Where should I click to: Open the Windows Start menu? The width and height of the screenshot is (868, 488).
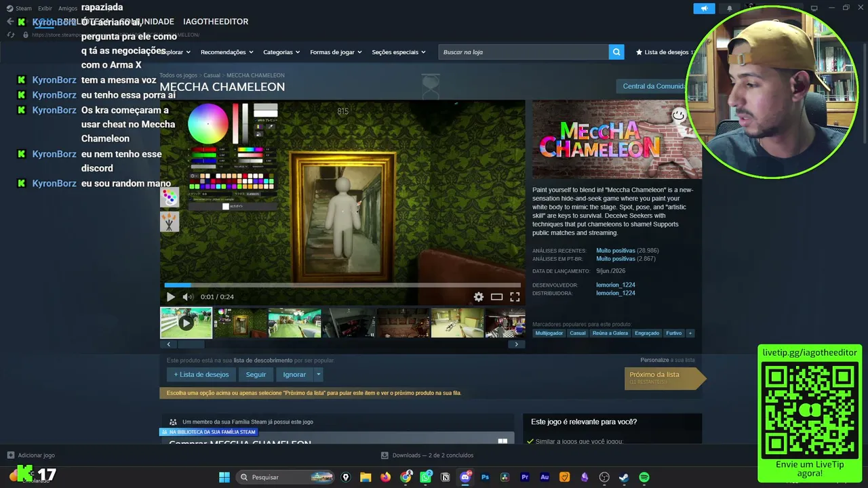[224, 477]
